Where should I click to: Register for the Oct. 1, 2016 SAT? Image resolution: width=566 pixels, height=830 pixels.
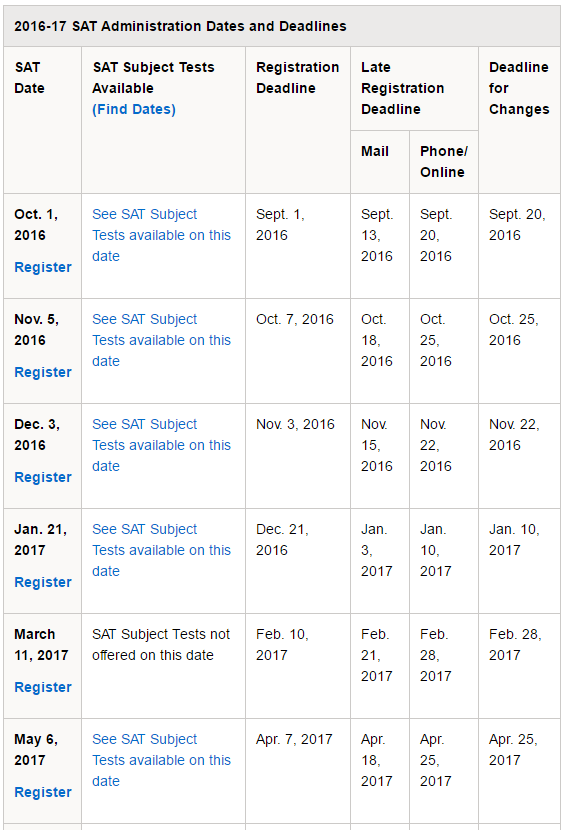(43, 267)
